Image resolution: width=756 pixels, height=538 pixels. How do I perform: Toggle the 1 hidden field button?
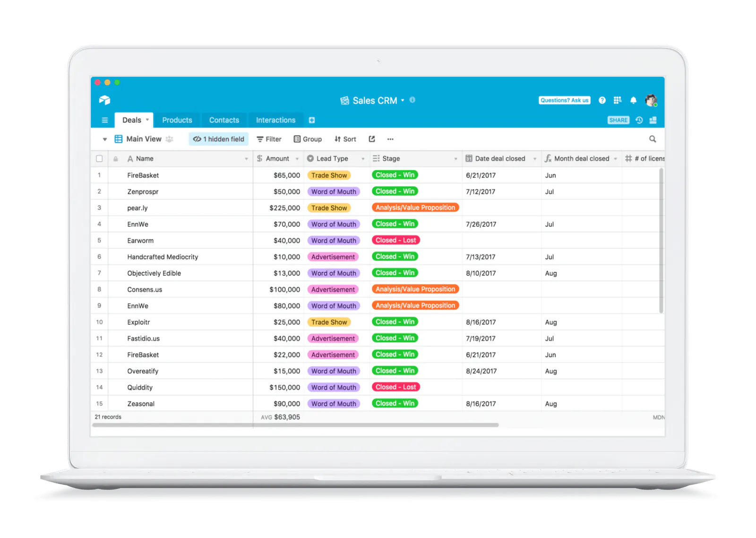219,139
